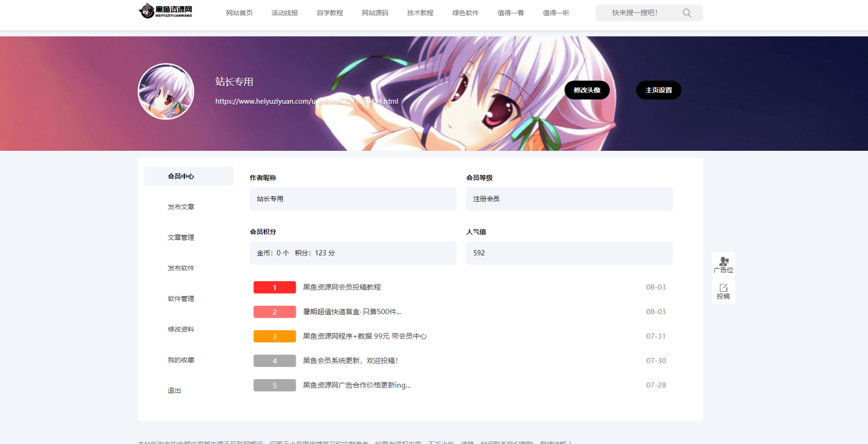
Task: Click the 主页设置 button
Action: point(659,90)
